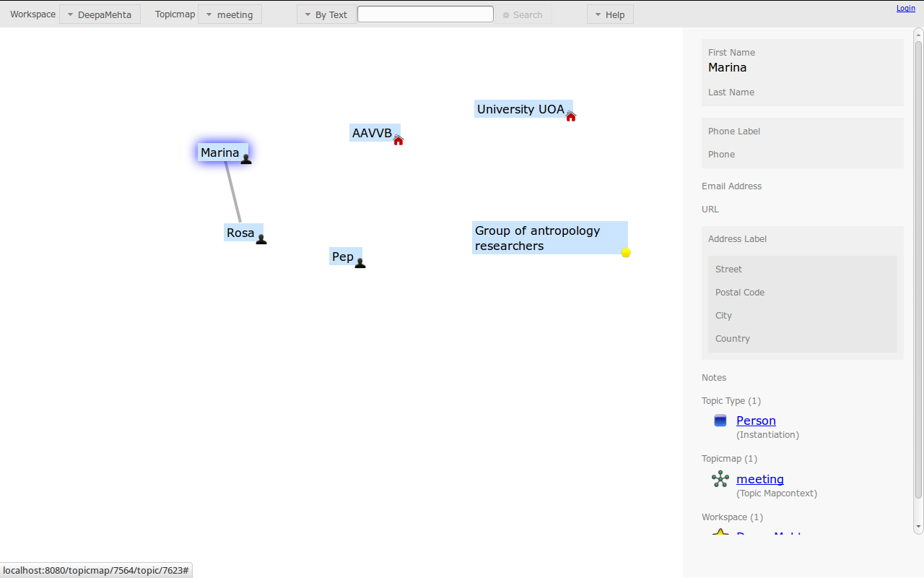
Task: Click the search gear icon beside Search
Action: pyautogui.click(x=506, y=15)
